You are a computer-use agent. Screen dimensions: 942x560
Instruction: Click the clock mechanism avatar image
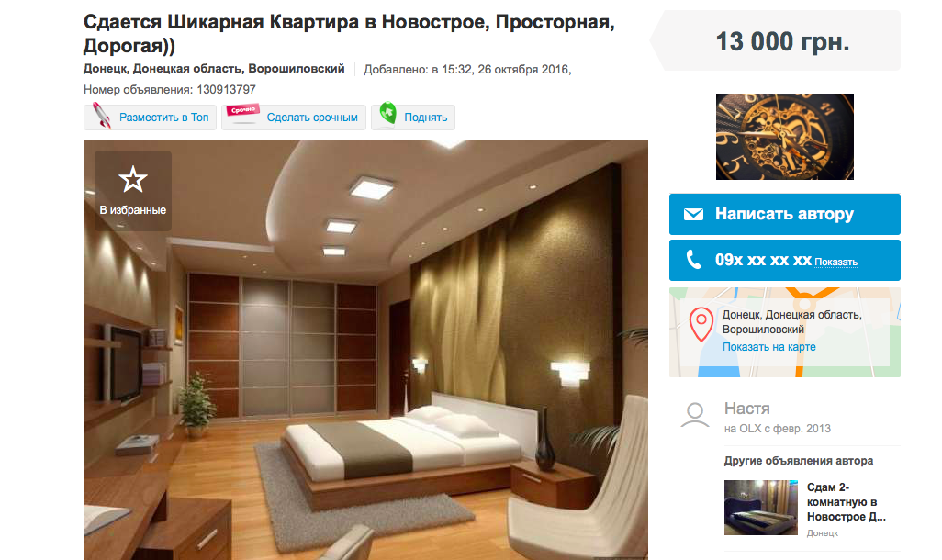tap(785, 137)
